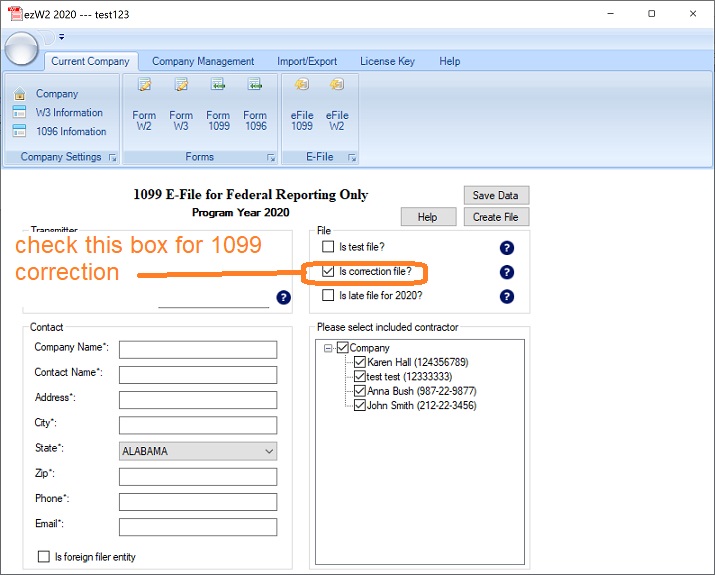Collapse the Company tree node
This screenshot has width=715, height=575.
coord(328,348)
